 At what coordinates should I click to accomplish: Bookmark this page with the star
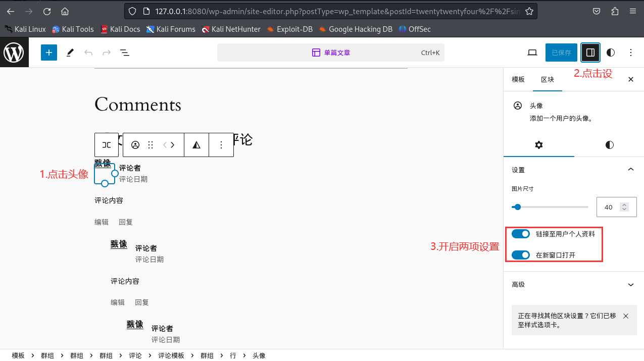pyautogui.click(x=529, y=11)
